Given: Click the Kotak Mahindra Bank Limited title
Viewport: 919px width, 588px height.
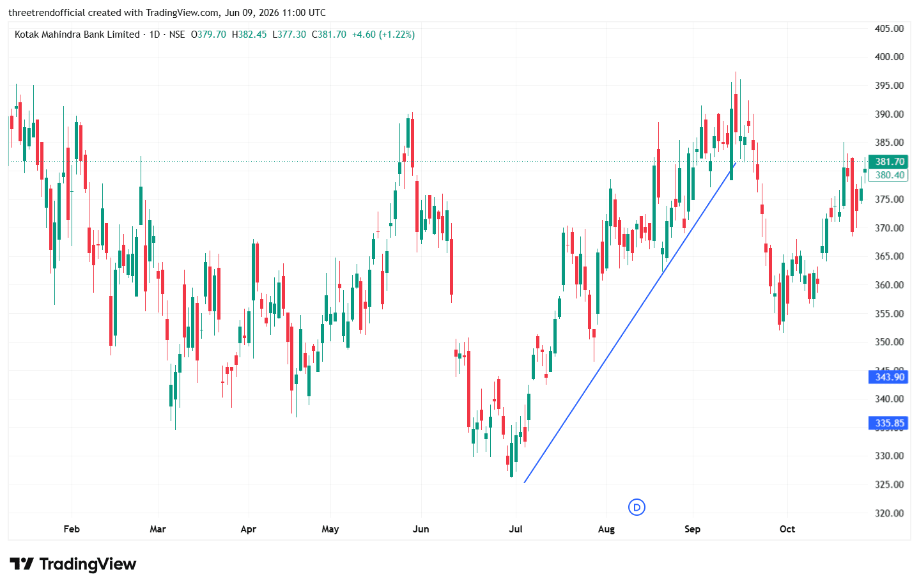Looking at the screenshot, I should pos(77,35).
